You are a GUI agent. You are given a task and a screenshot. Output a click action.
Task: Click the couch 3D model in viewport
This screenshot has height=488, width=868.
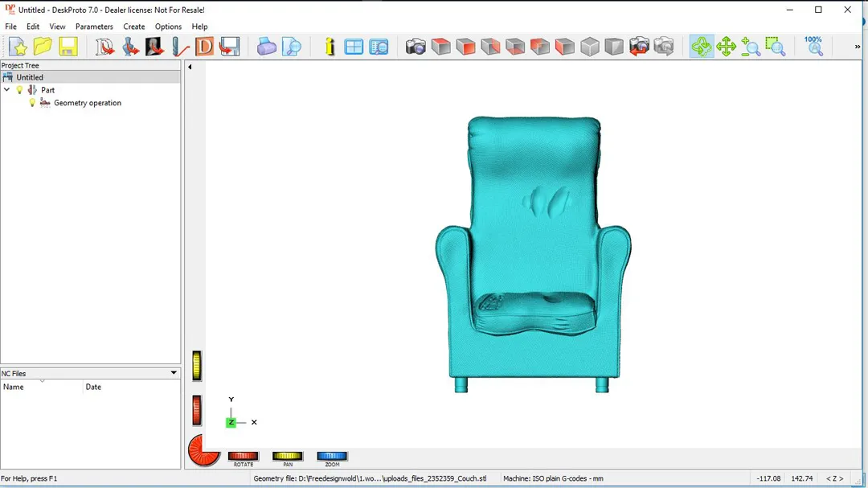click(x=533, y=255)
